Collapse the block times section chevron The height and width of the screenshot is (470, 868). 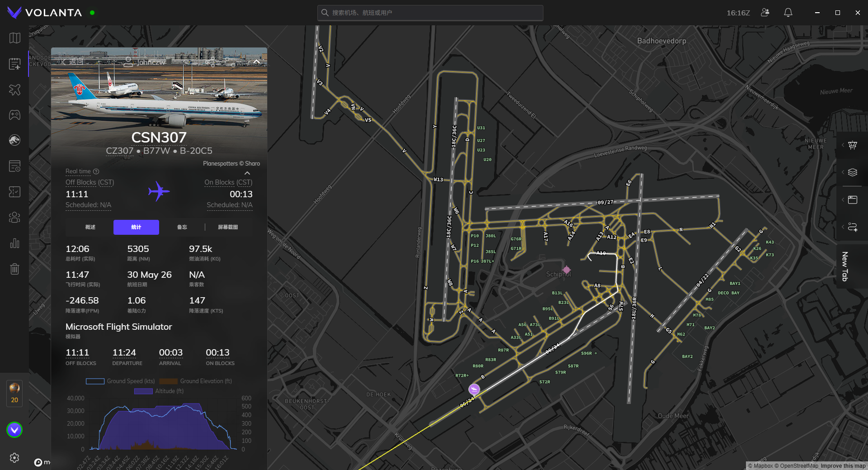(x=247, y=173)
